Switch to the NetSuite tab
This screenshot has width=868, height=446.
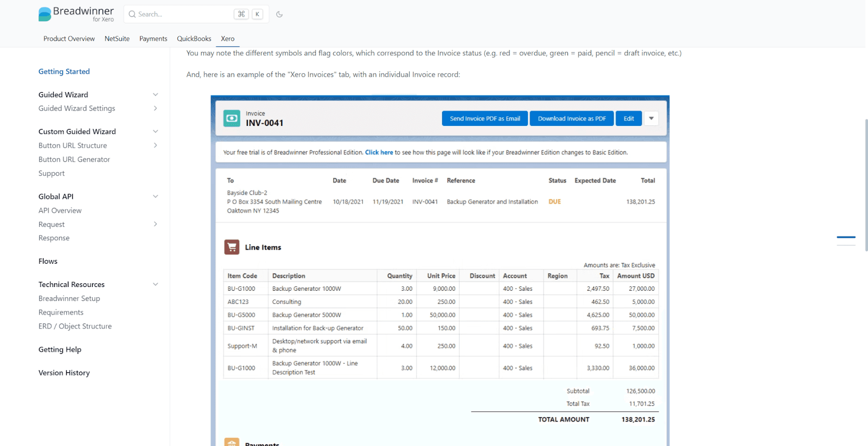(117, 39)
